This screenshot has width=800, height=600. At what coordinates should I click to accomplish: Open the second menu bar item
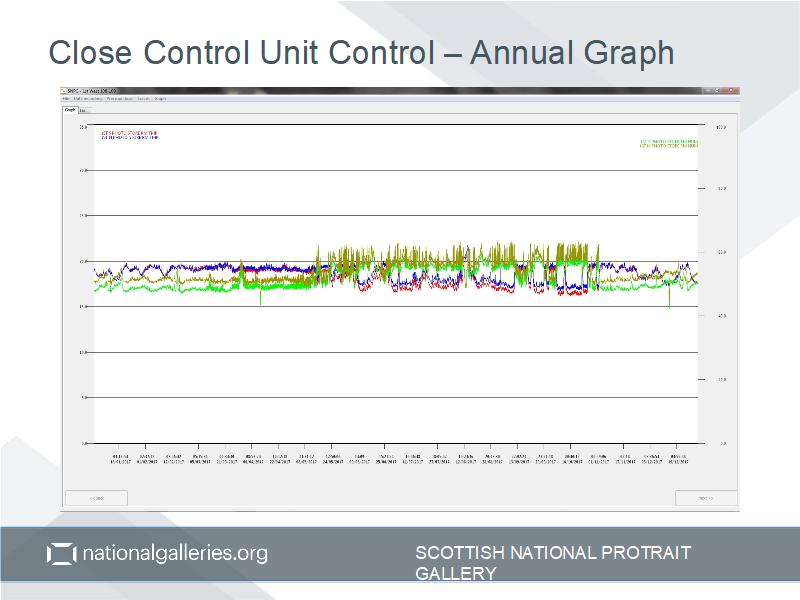click(87, 99)
